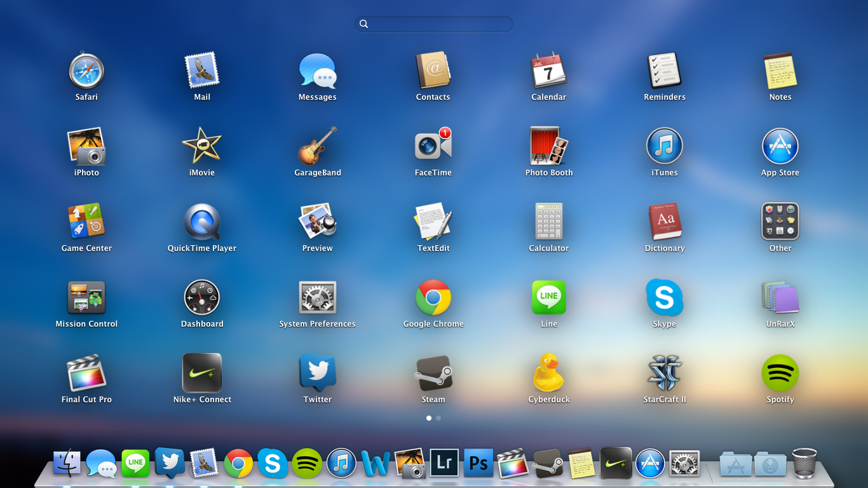Open Line from the Launchpad grid
Screen dimensions: 868x488
[549, 297]
